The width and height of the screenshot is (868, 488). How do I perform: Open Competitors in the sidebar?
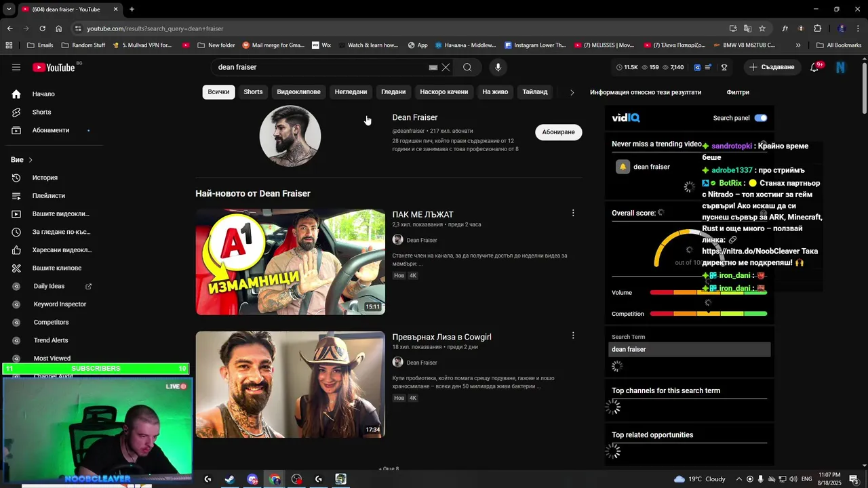pyautogui.click(x=52, y=322)
